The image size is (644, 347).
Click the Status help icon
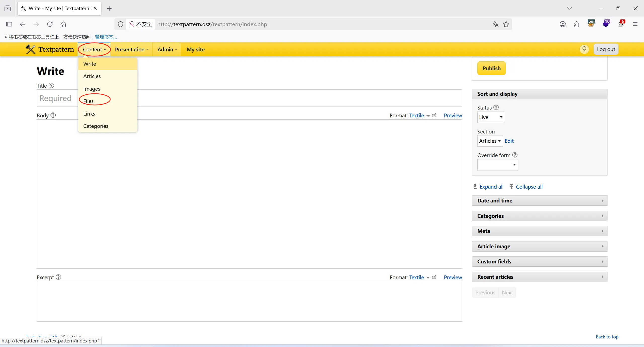point(496,107)
